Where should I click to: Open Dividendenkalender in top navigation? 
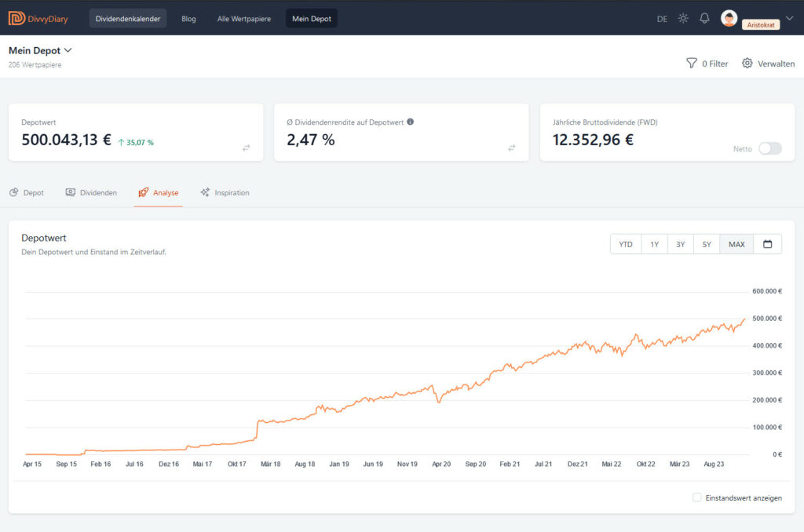point(128,19)
